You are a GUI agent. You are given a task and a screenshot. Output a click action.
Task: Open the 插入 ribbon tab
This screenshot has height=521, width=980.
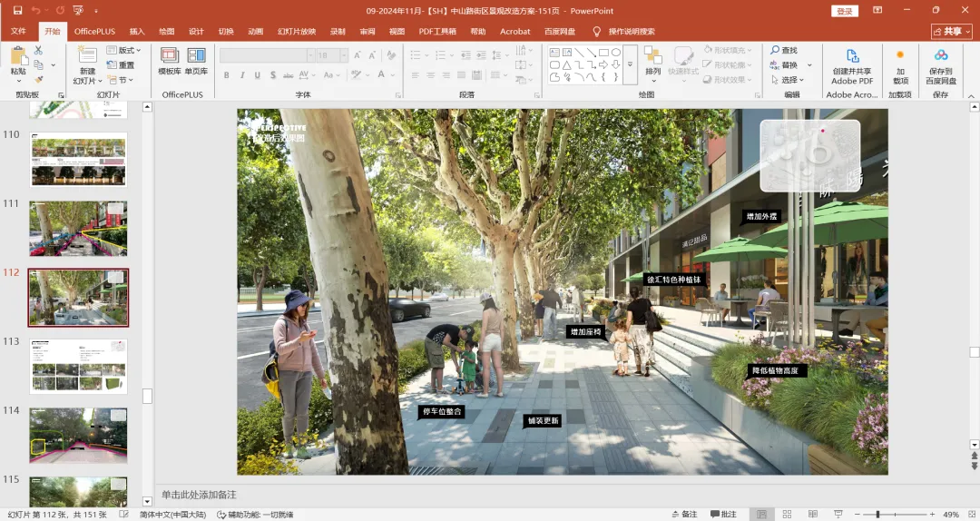137,31
